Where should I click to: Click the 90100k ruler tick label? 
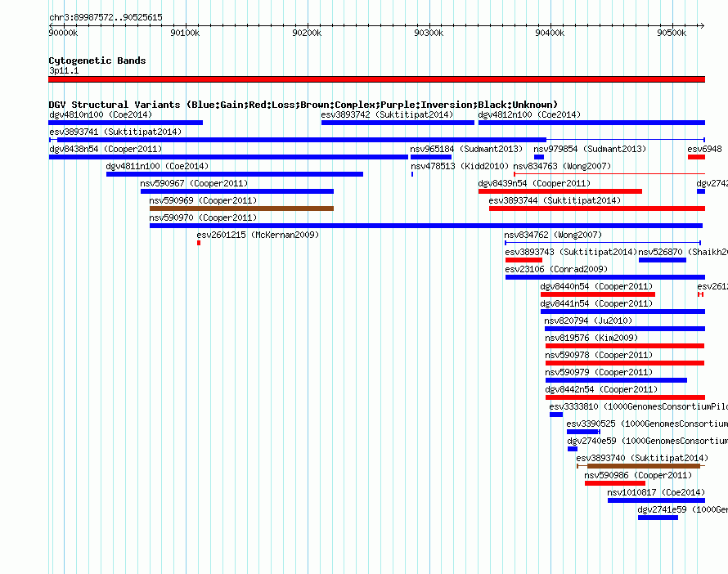(185, 33)
